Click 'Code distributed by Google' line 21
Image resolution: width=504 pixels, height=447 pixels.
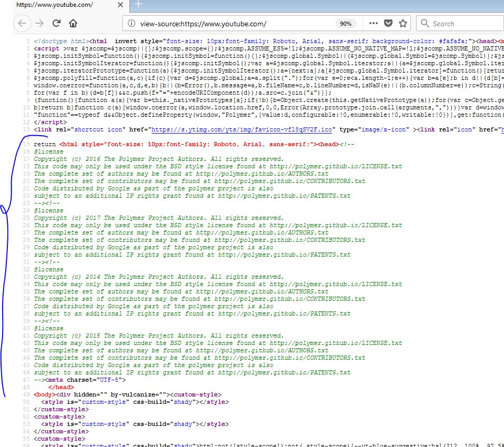coord(154,188)
